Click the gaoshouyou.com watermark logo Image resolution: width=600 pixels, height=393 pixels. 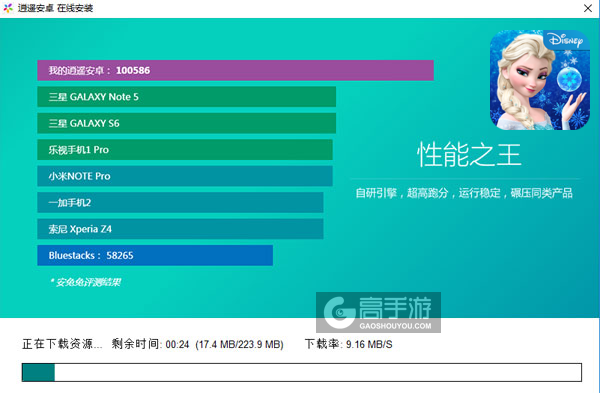click(x=378, y=312)
